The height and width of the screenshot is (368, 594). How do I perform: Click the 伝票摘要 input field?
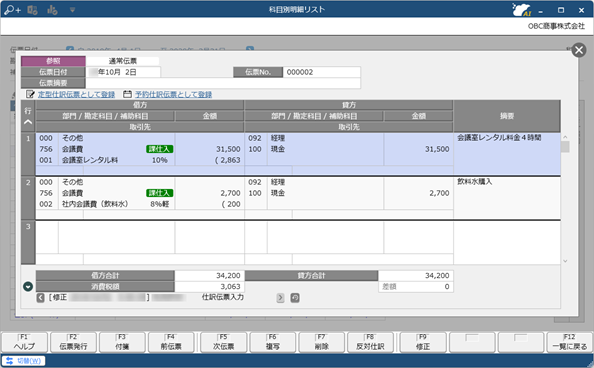click(x=223, y=83)
